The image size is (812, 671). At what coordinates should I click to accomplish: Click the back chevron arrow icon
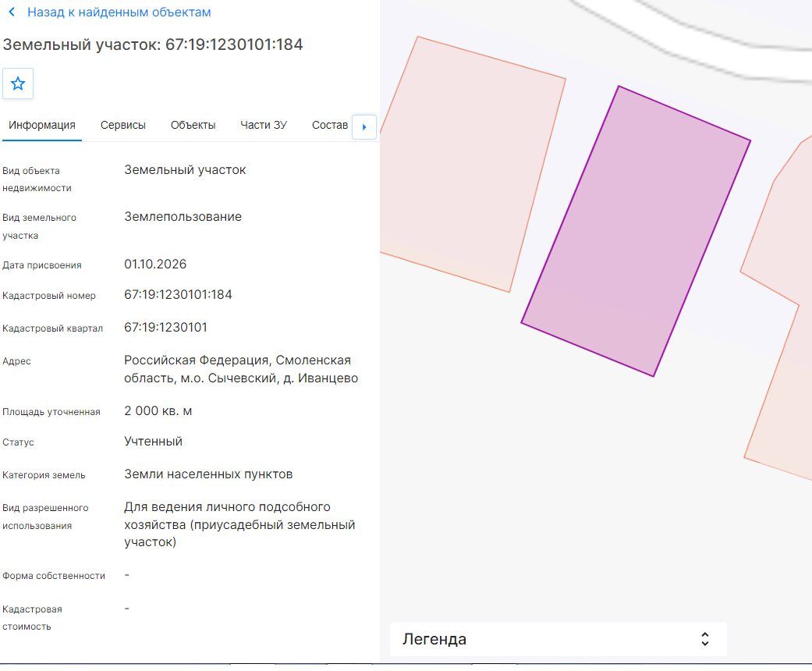(12, 12)
